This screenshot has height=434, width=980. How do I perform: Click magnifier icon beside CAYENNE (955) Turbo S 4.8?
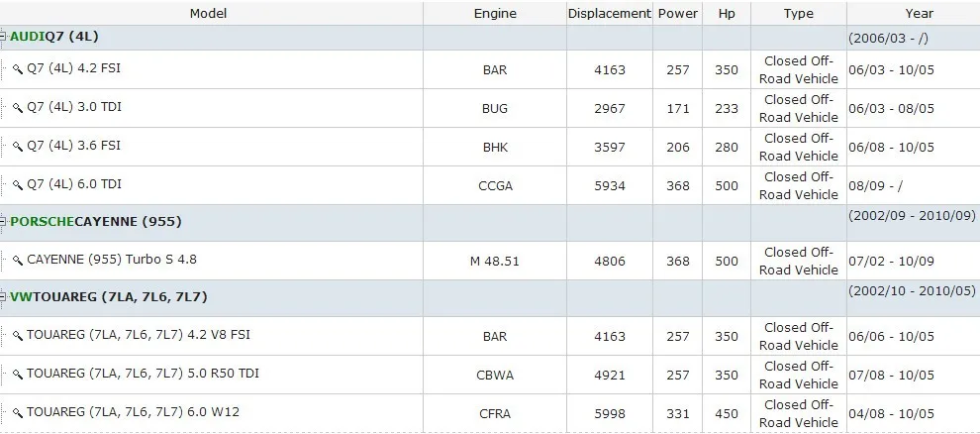pyautogui.click(x=18, y=261)
